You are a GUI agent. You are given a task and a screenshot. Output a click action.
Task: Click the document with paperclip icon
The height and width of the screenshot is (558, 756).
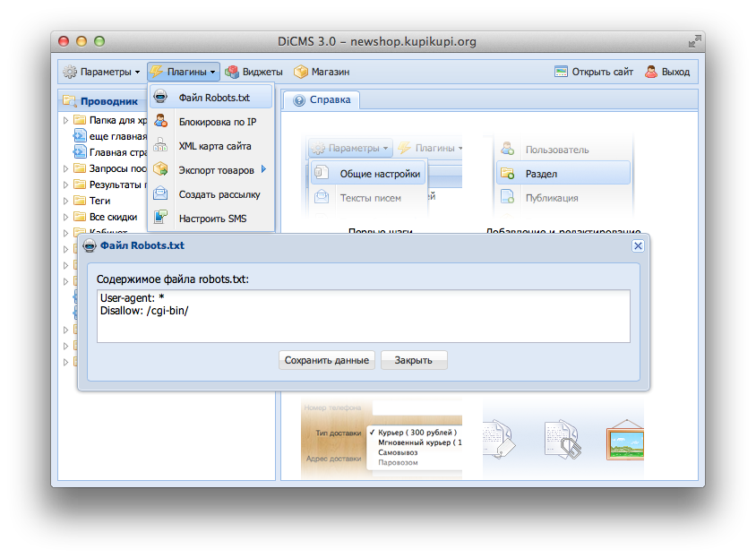(563, 440)
